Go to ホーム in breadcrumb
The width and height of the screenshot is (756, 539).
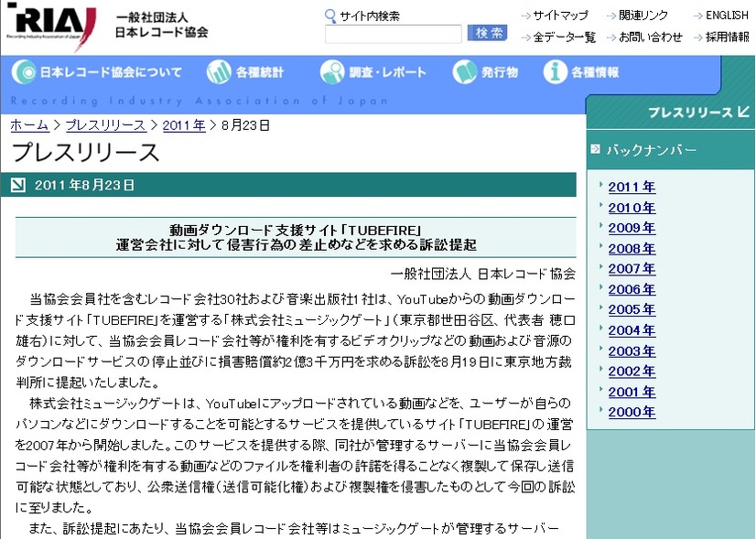click(29, 125)
